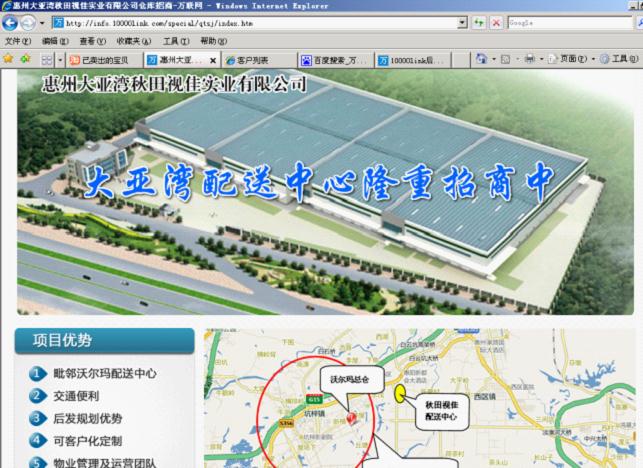The image size is (643, 468).
Task: Open the 文件(F) menu
Action: coord(18,41)
